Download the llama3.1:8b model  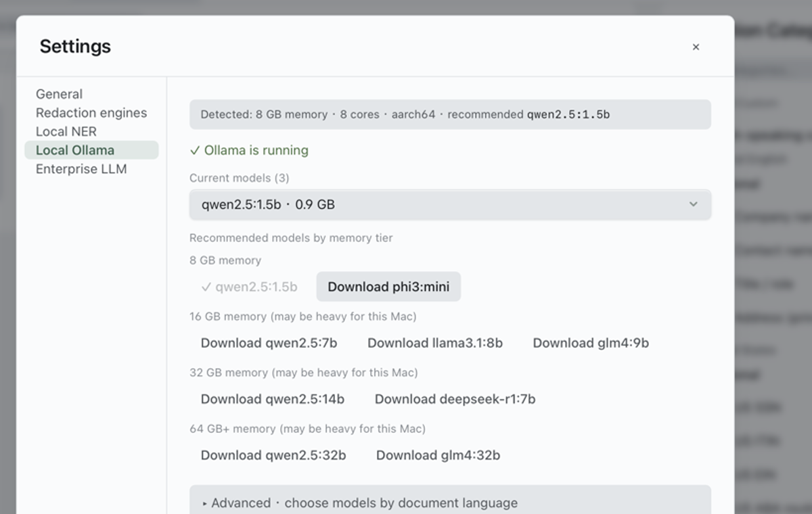click(435, 343)
